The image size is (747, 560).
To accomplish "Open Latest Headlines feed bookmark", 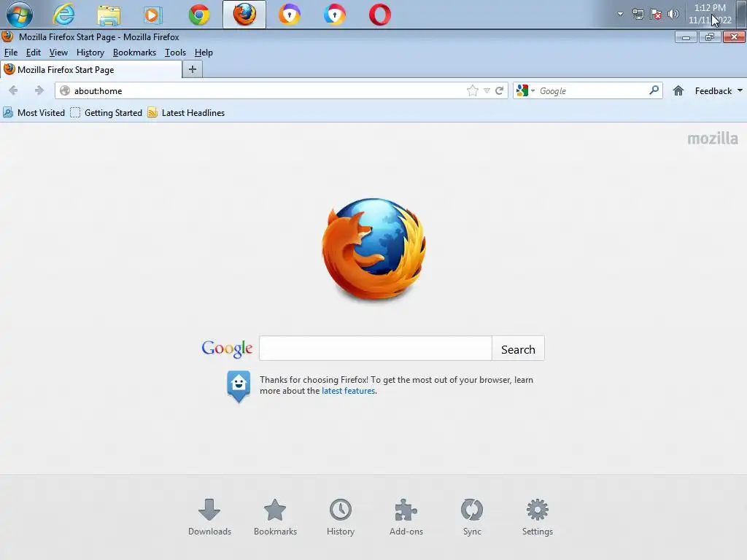I will [186, 113].
